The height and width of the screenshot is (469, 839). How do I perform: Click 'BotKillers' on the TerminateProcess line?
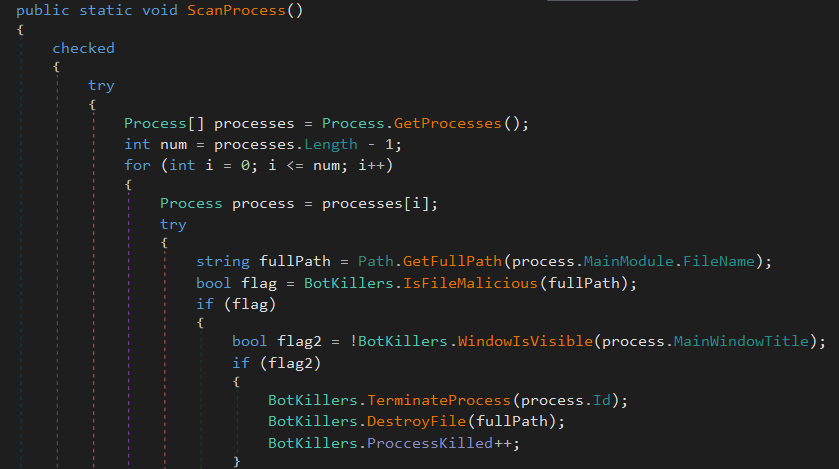(312, 401)
